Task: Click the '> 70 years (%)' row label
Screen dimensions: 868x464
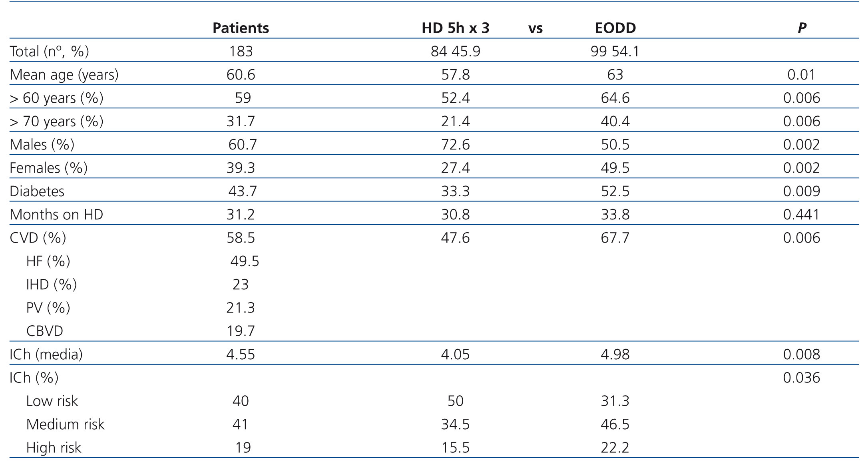Action: pos(56,121)
